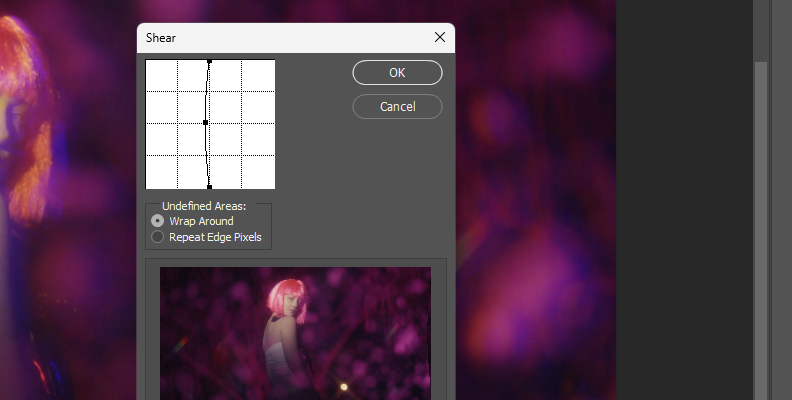This screenshot has width=792, height=400.
Task: Click the bottom control point of shear curve
Action: 210,187
